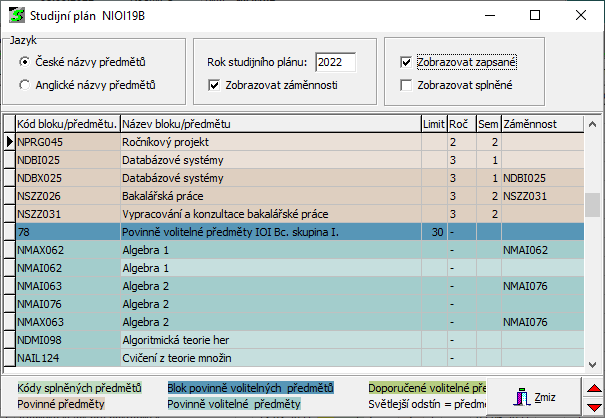Click the Rok studijního plánu input field

click(342, 62)
